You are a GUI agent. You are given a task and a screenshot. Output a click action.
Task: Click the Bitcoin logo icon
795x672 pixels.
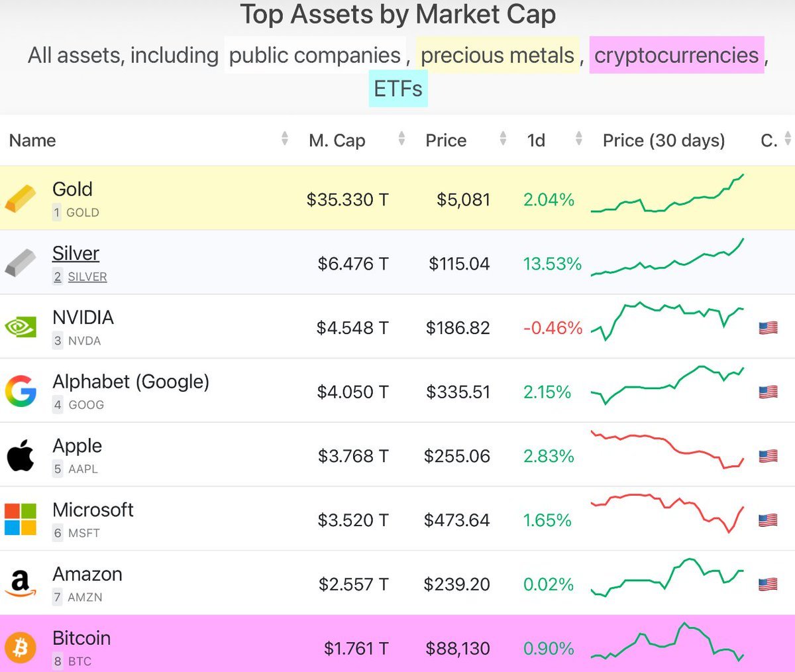20,647
